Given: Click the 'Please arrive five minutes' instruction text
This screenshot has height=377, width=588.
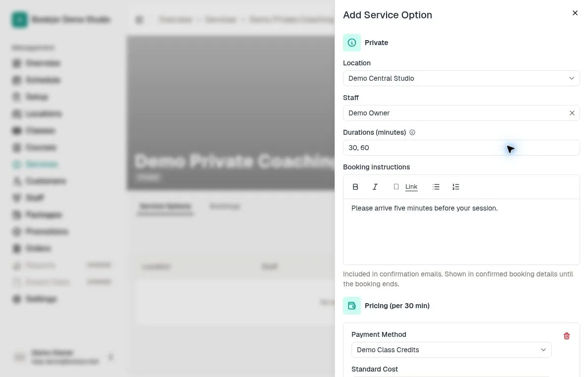Looking at the screenshot, I should point(425,208).
